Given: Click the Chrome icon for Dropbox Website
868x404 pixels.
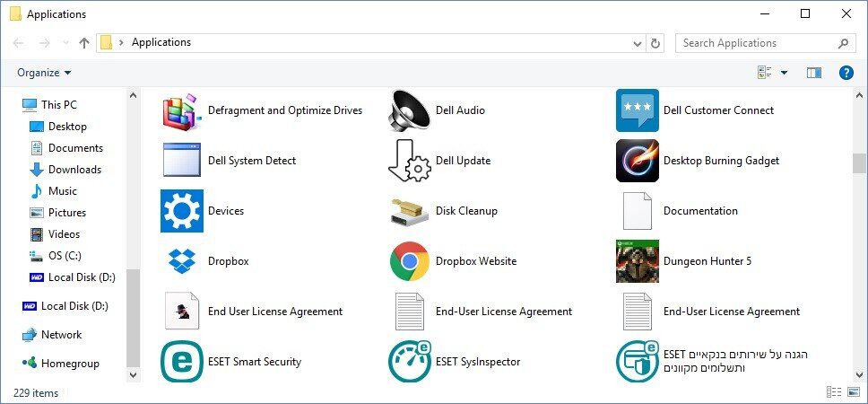Looking at the screenshot, I should point(410,261).
